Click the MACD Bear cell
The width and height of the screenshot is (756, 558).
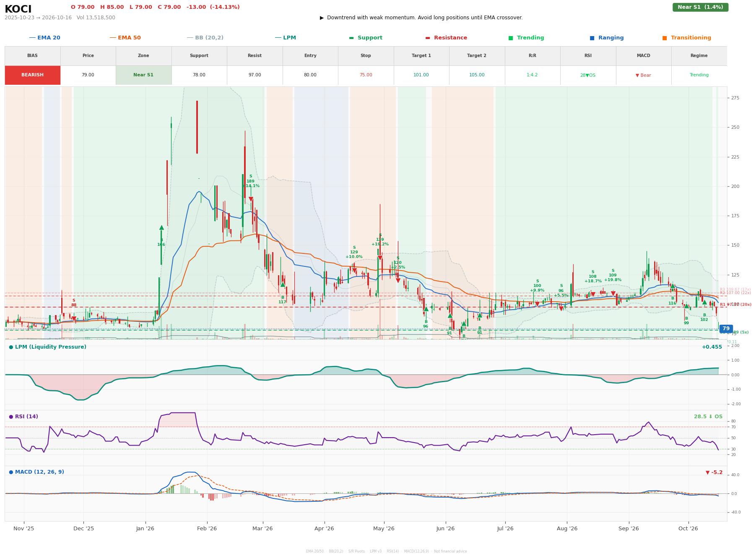[x=643, y=75]
